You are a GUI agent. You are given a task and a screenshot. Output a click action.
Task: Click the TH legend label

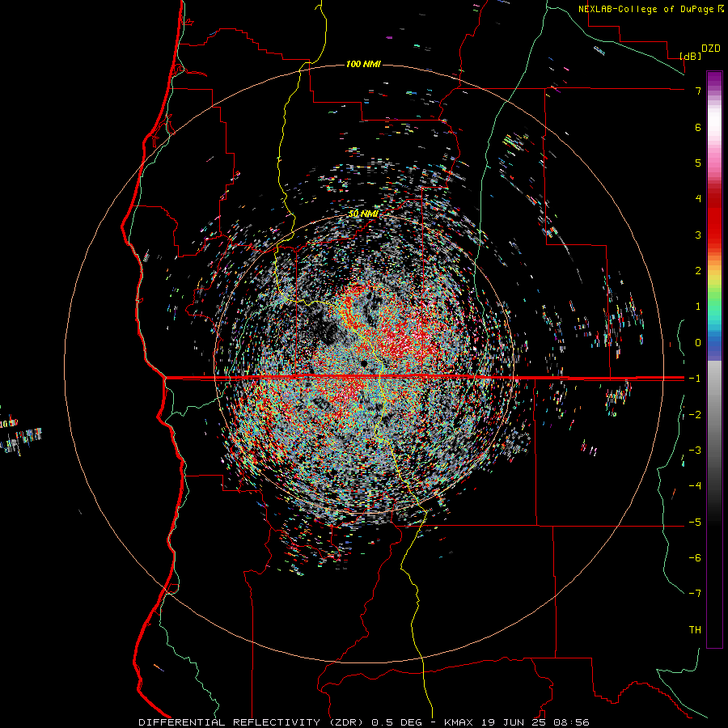click(695, 630)
